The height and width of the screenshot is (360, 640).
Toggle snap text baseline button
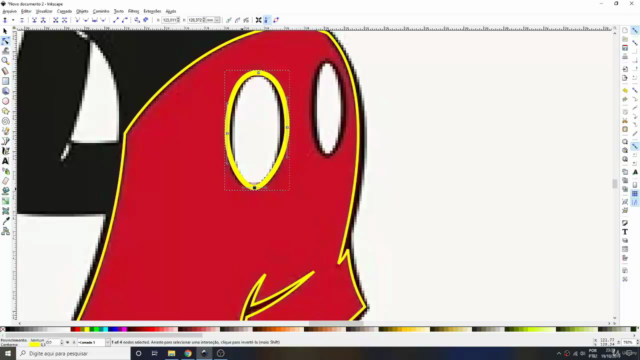point(635,172)
